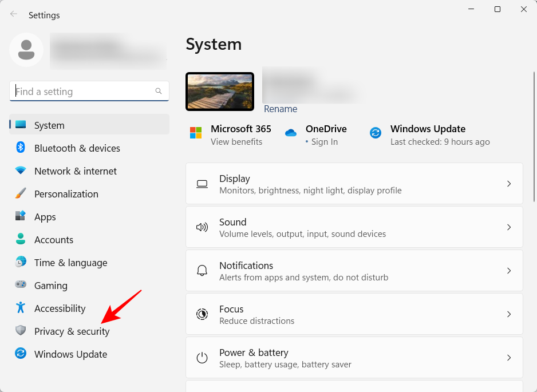Viewport: 537px width, 392px height.
Task: Click the Network & internet globe icon
Action: [20, 171]
